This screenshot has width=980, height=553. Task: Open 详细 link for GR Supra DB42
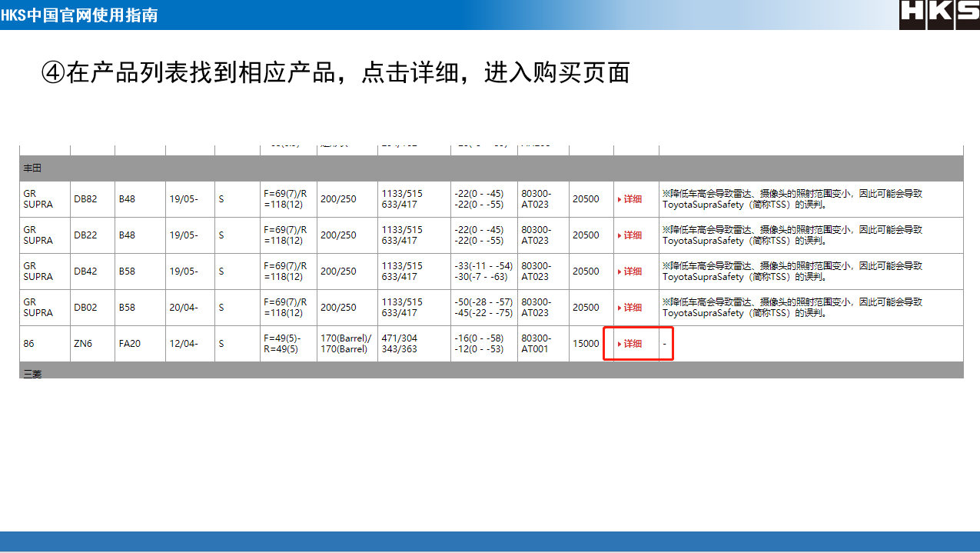point(632,272)
